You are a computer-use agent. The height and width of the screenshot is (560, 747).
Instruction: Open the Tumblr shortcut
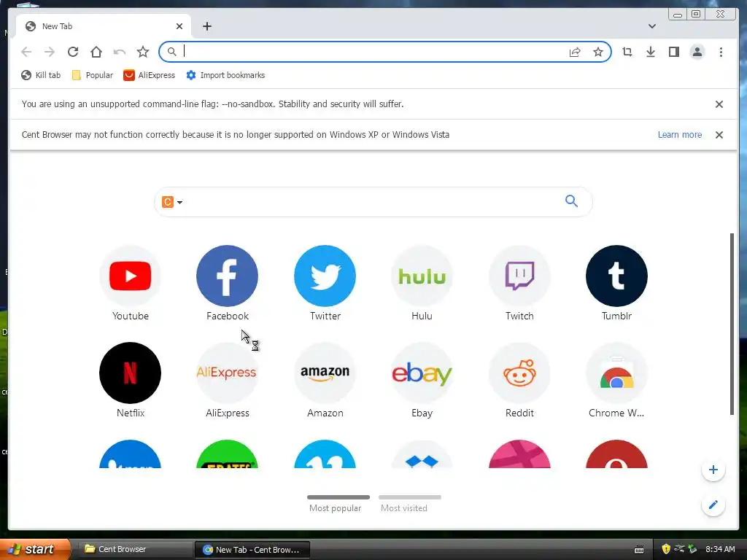pos(617,284)
